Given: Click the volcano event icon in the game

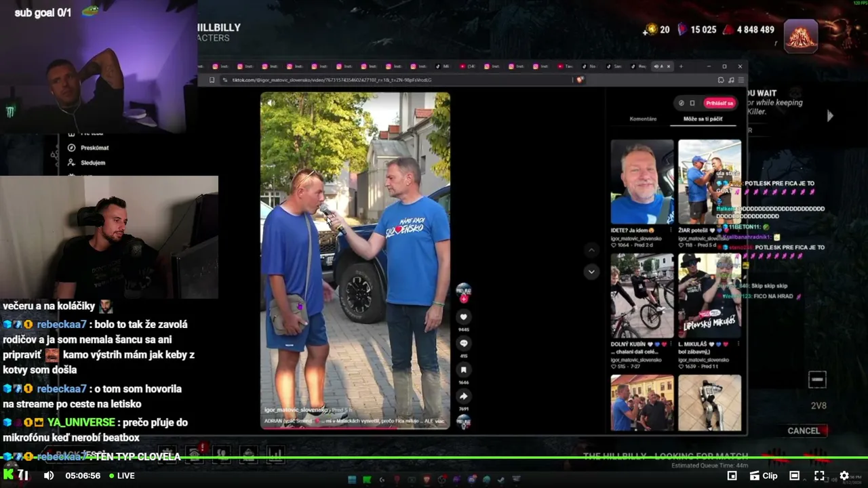Looking at the screenshot, I should pyautogui.click(x=801, y=35).
